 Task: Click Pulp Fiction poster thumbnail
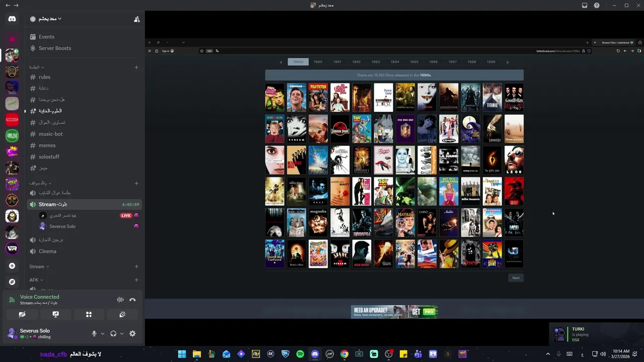(x=318, y=98)
